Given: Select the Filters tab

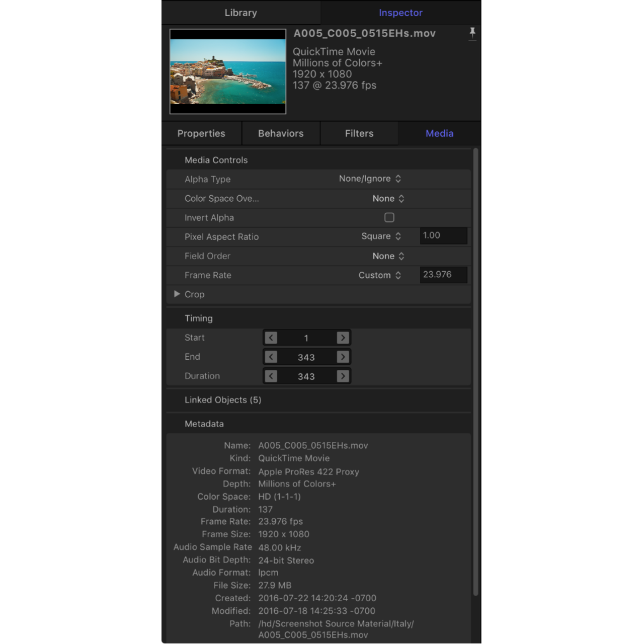Looking at the screenshot, I should point(359,133).
